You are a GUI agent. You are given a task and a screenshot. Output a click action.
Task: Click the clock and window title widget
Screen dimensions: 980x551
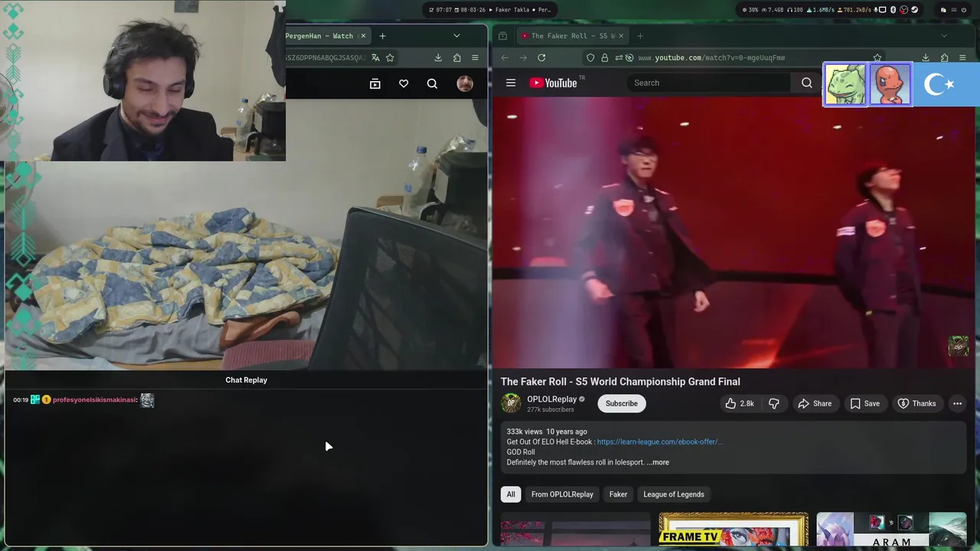coord(490,10)
